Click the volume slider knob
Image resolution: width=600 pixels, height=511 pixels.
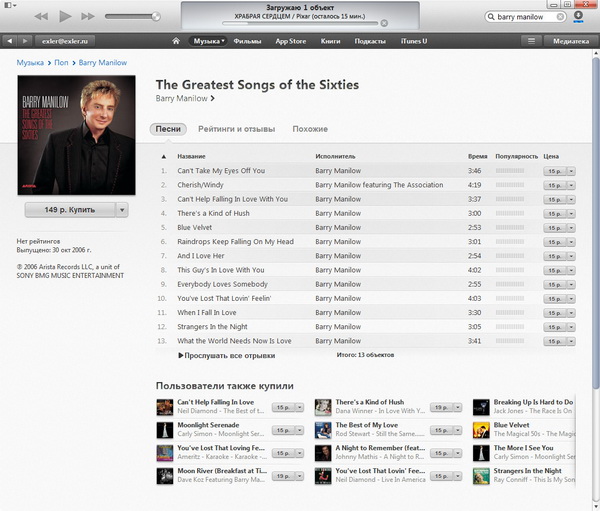(x=156, y=16)
